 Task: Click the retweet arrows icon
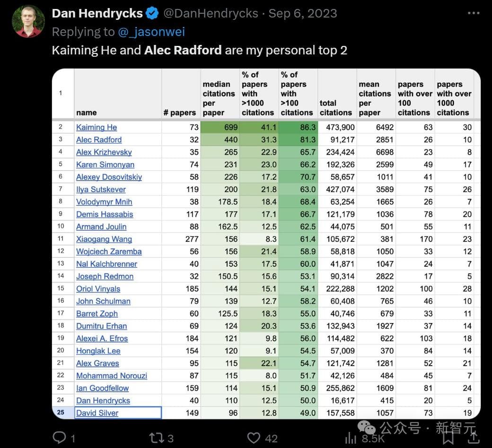[x=157, y=438]
